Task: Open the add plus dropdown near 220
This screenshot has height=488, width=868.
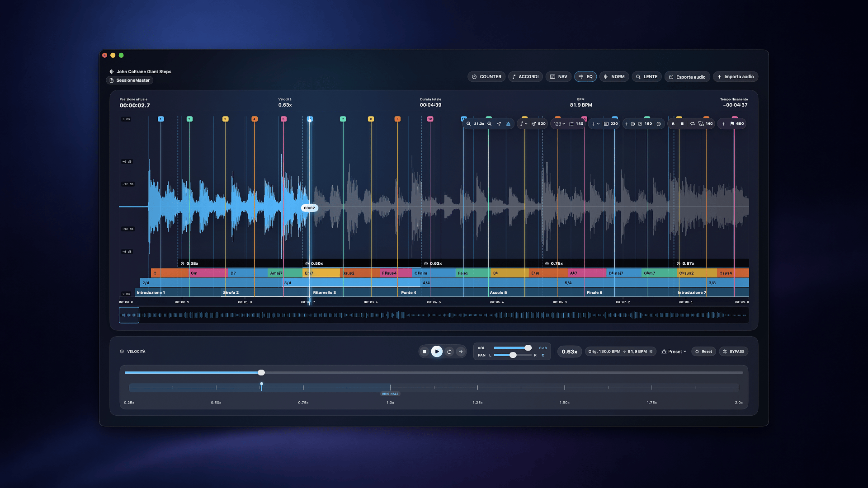Action: (x=596, y=124)
